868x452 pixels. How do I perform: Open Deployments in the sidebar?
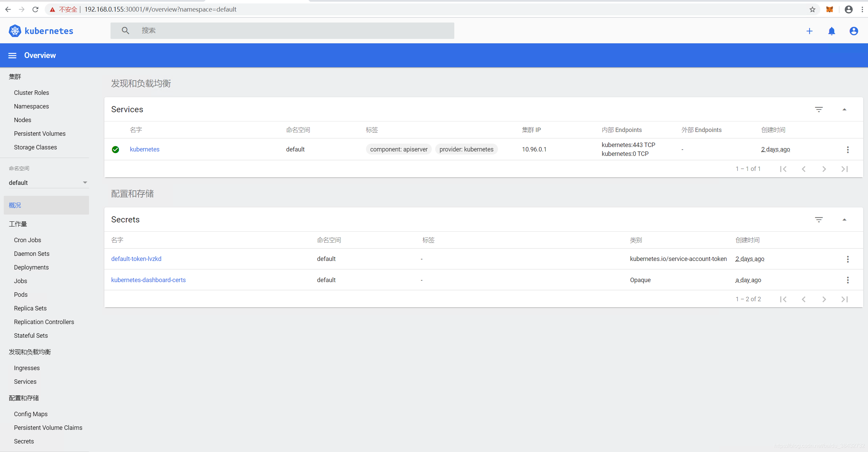pyautogui.click(x=31, y=267)
